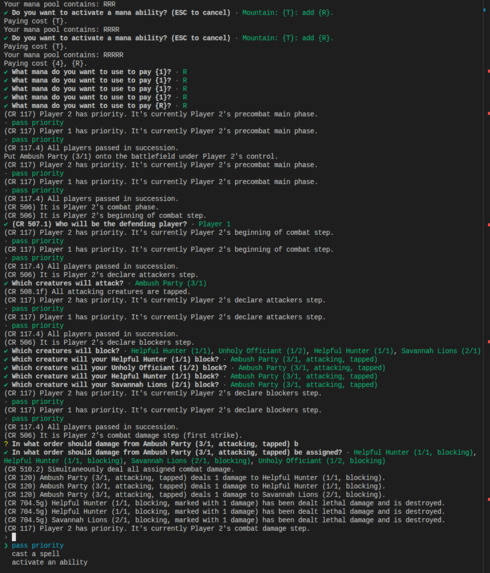Viewport: 490px width, 573px height.
Task: Click '(CR 508.1f) All attacking creatures are tapped.'
Action: point(97,292)
